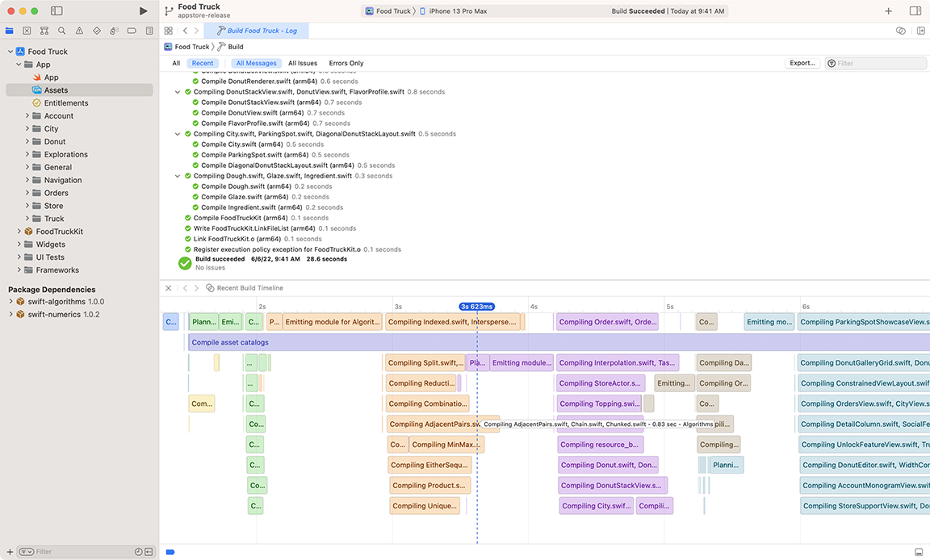930x560 pixels.
Task: Click Emitting module for Algorithms block
Action: coord(332,322)
